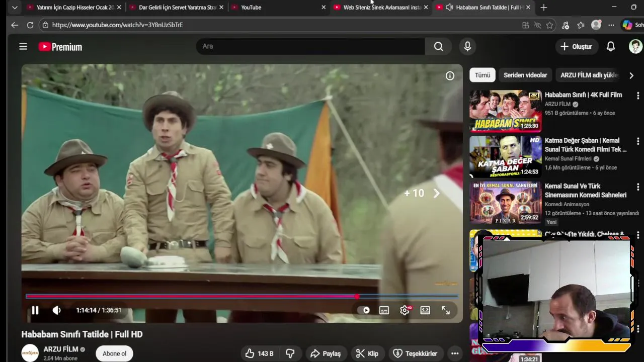
Task: Open YouTube notifications bell
Action: pyautogui.click(x=610, y=46)
